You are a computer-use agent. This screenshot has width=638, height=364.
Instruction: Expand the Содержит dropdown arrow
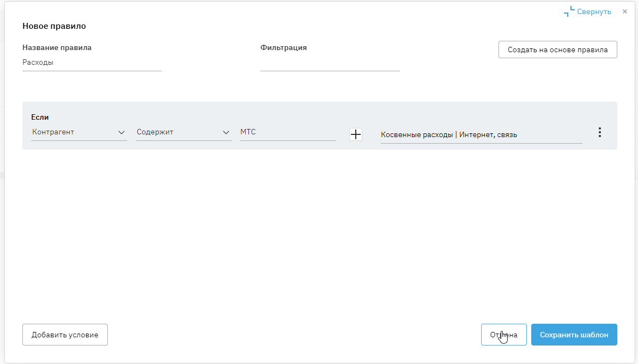[x=226, y=132]
